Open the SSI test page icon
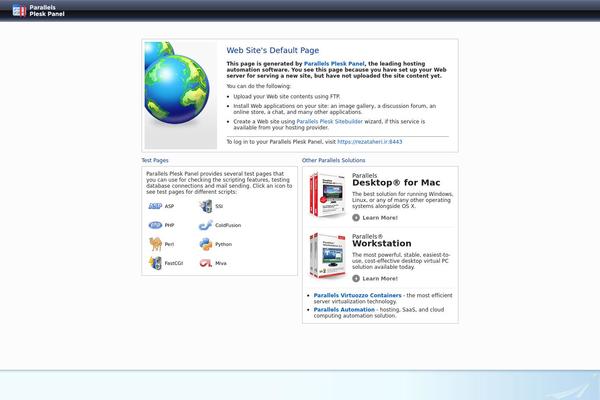 pos(205,206)
